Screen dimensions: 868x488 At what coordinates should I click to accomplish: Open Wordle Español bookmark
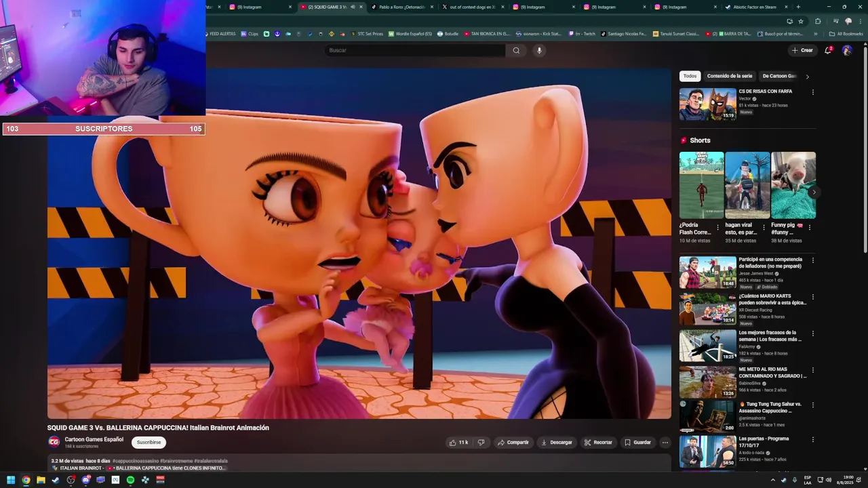(x=410, y=33)
